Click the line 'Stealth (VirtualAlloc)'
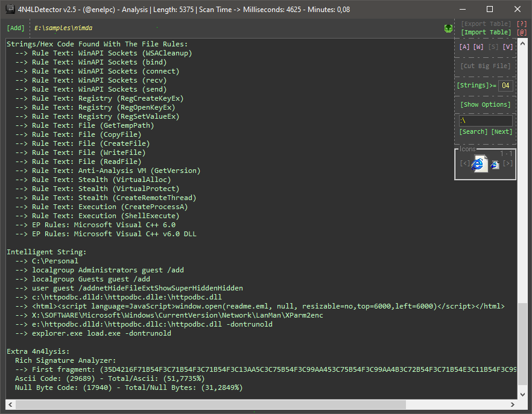Screen dimensions: 532x414 click(x=93, y=180)
